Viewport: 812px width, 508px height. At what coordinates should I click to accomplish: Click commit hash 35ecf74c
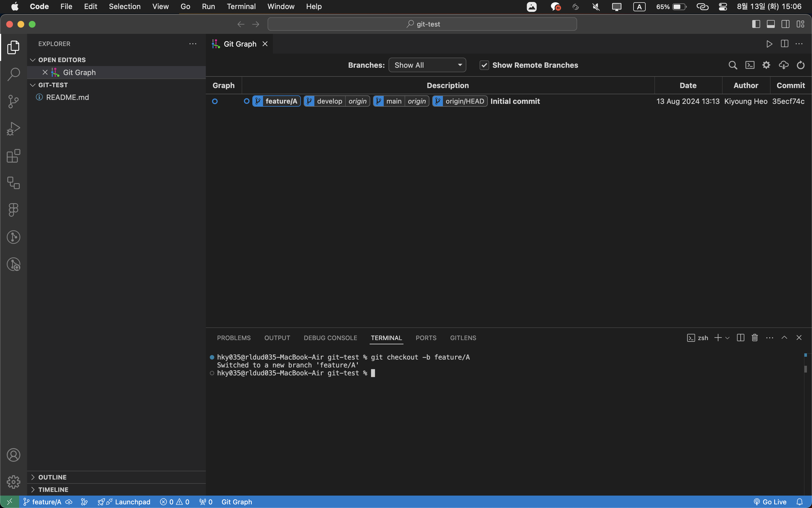[788, 101]
